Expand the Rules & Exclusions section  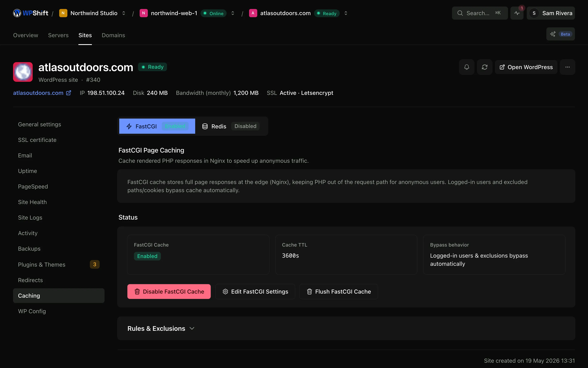coord(161,328)
